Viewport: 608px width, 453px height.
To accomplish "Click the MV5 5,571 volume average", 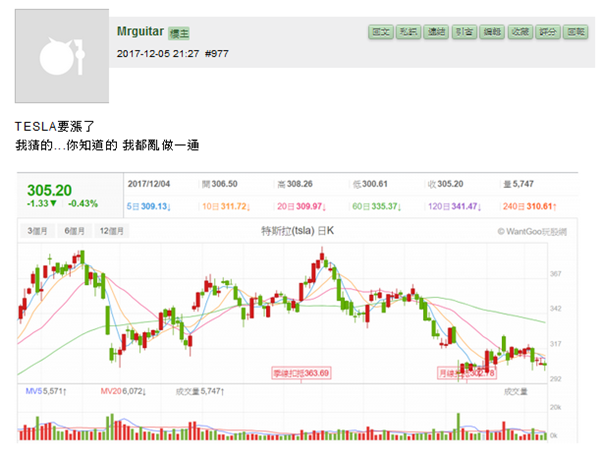I will [46, 391].
